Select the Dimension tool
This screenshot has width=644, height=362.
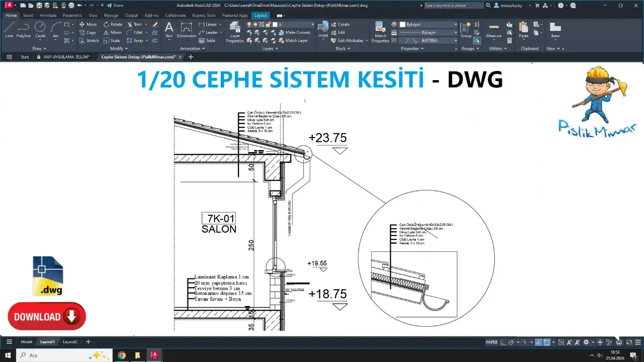tap(186, 30)
